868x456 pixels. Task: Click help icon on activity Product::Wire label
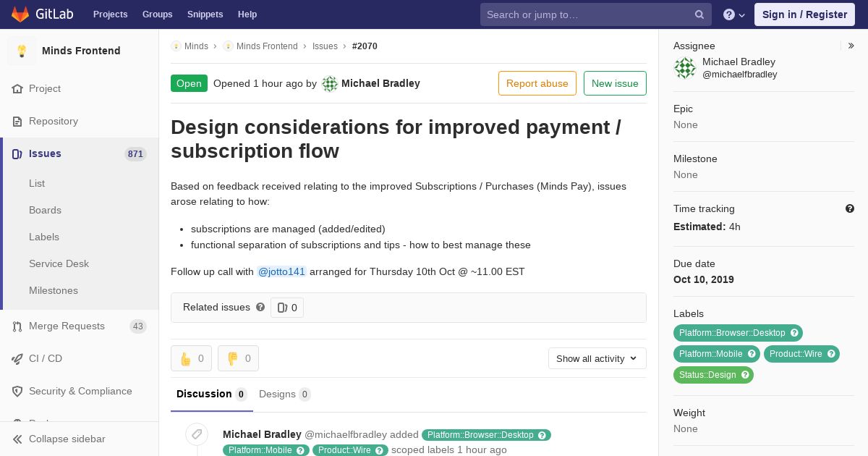(x=380, y=450)
